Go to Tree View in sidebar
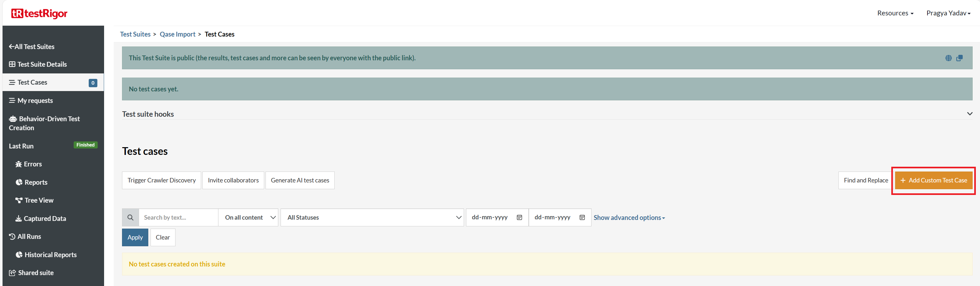 coord(39,200)
